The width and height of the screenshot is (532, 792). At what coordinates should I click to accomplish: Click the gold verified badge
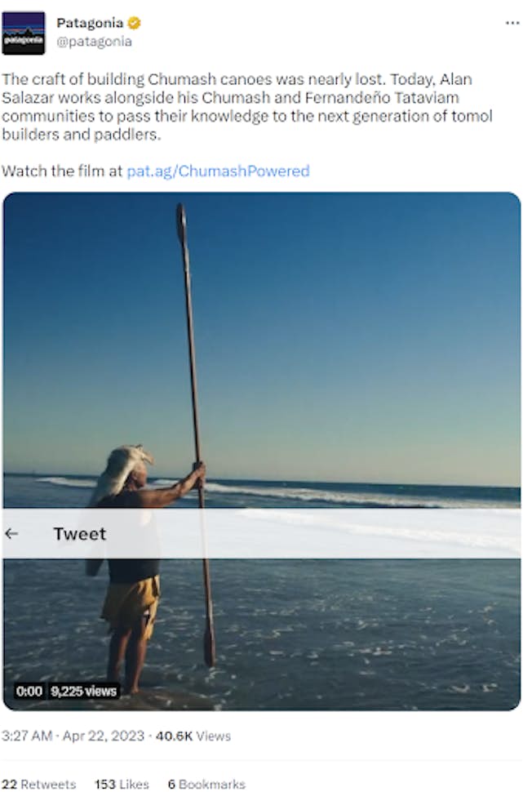[134, 24]
